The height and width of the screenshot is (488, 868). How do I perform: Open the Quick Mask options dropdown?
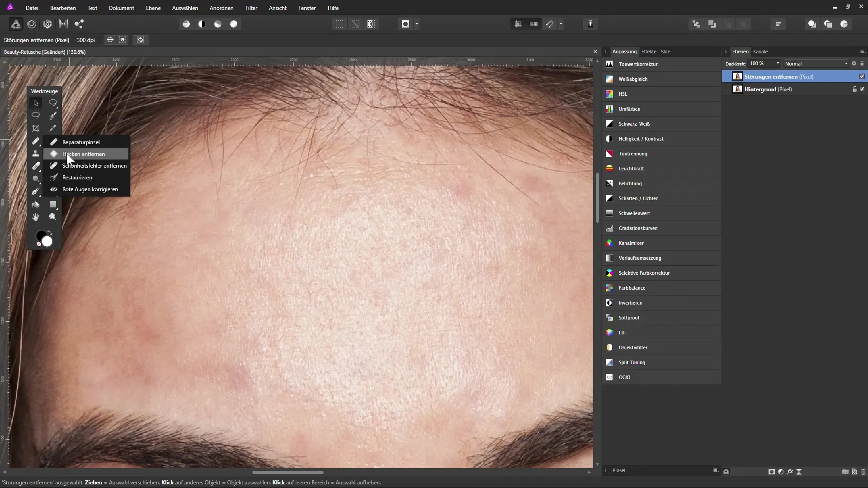[x=417, y=24]
